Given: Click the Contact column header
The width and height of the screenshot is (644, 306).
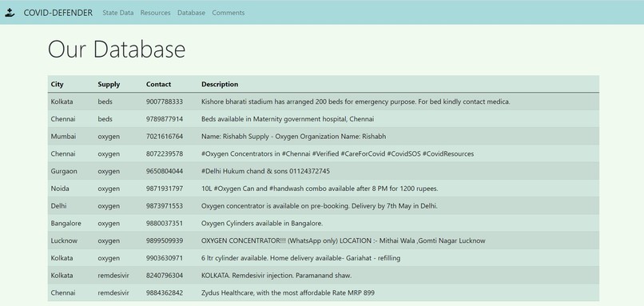Looking at the screenshot, I should pos(158,84).
